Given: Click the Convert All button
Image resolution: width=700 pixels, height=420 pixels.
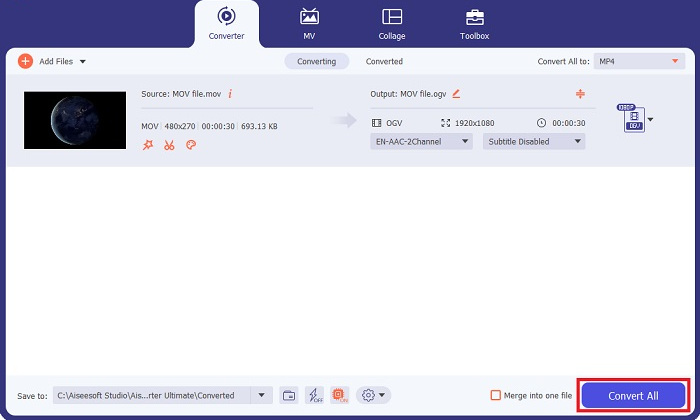Looking at the screenshot, I should 634,396.
